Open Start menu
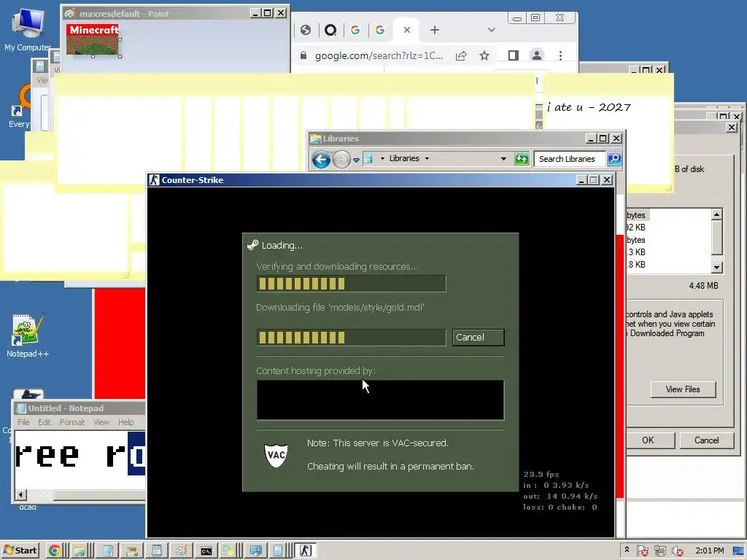 20,551
